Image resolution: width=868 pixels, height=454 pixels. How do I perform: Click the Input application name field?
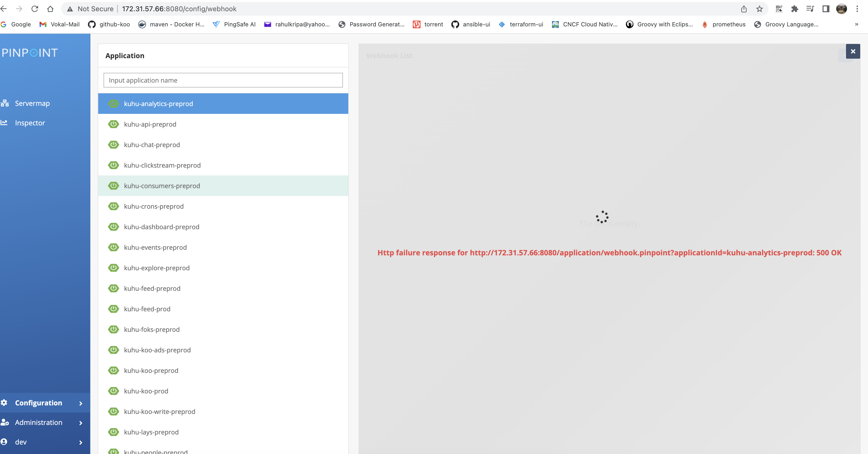[x=223, y=80]
